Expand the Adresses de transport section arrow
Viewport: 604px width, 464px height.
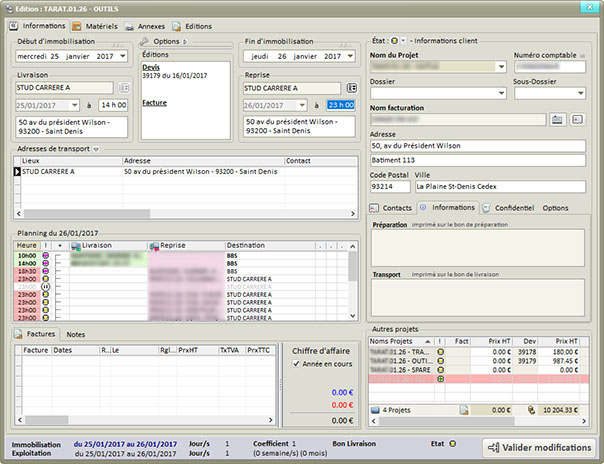click(x=97, y=149)
